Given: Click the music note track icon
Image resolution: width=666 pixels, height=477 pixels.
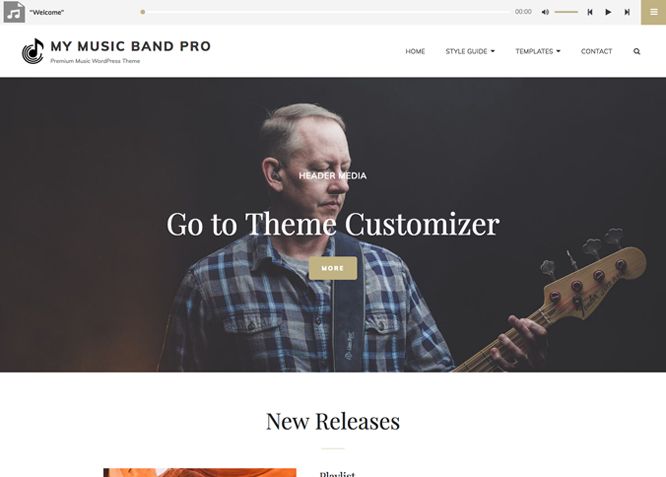Looking at the screenshot, I should point(14,12).
